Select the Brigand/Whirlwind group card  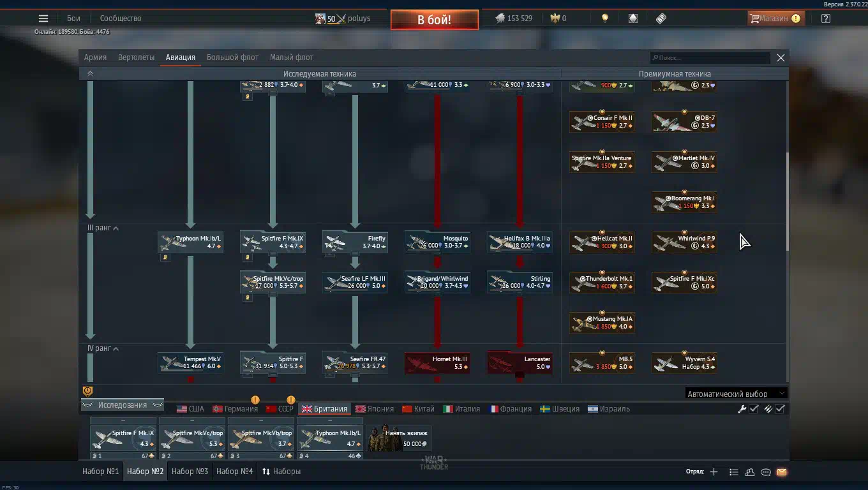[x=437, y=283]
